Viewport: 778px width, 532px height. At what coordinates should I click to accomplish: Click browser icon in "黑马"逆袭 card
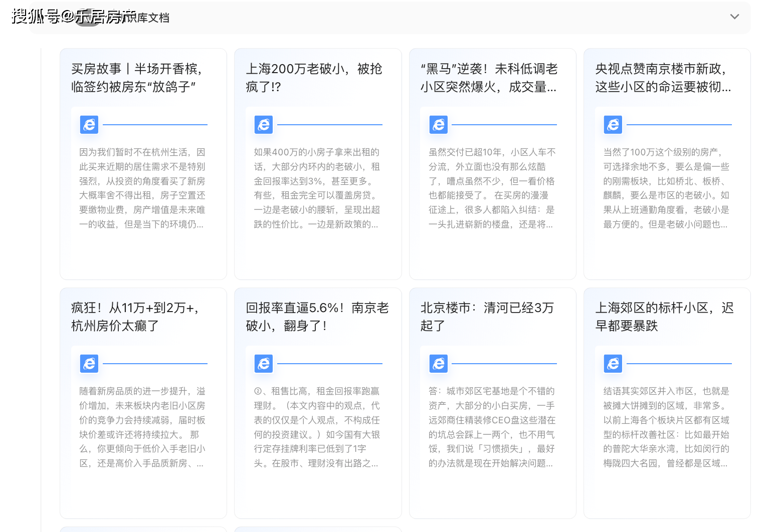(x=439, y=125)
